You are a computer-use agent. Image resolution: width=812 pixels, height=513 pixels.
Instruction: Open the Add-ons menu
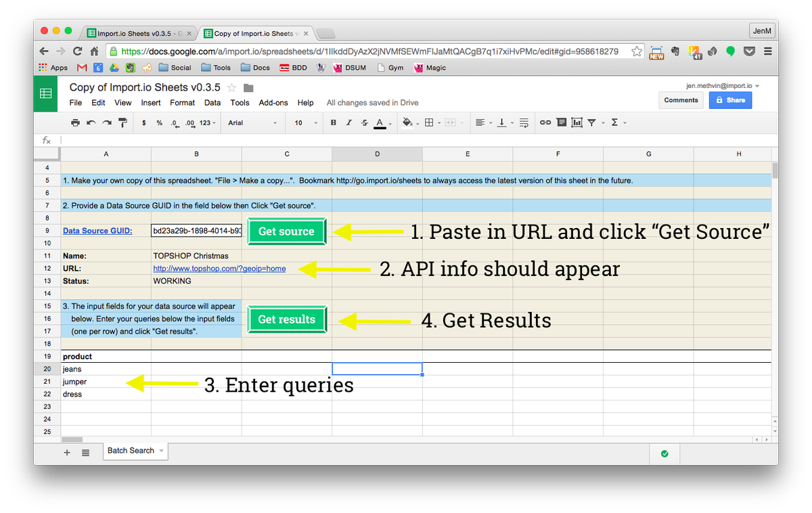pyautogui.click(x=273, y=103)
